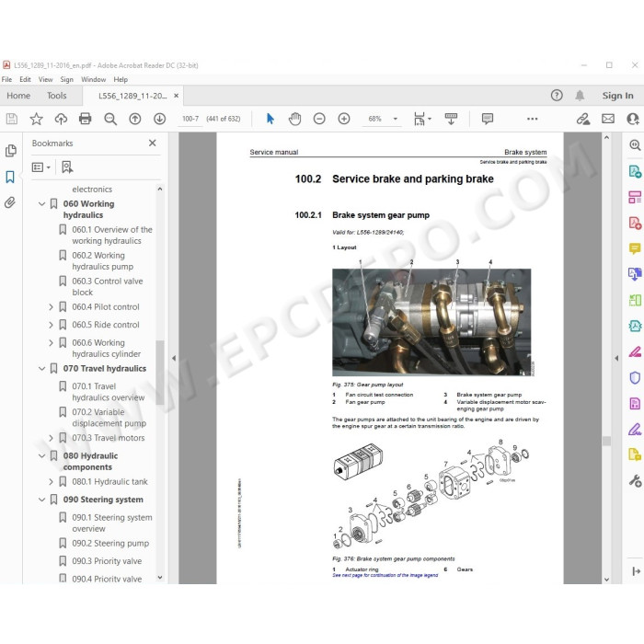The image size is (644, 644).
Task: Expand the 060.4 Pilot control bookmark
Action: [51, 306]
